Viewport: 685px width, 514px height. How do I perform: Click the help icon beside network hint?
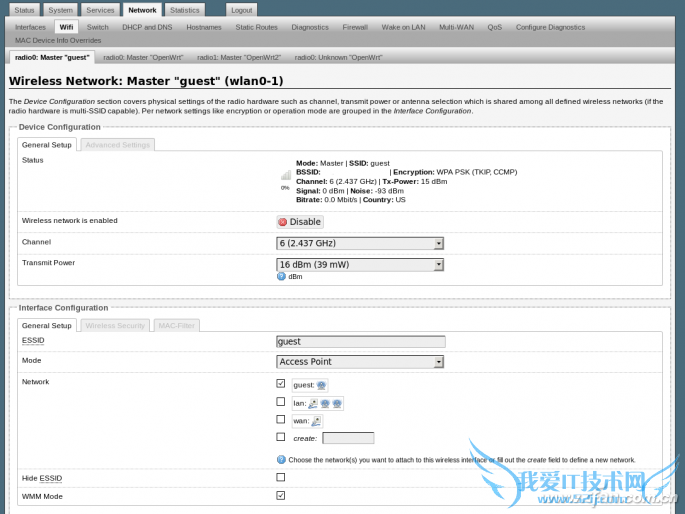281,459
